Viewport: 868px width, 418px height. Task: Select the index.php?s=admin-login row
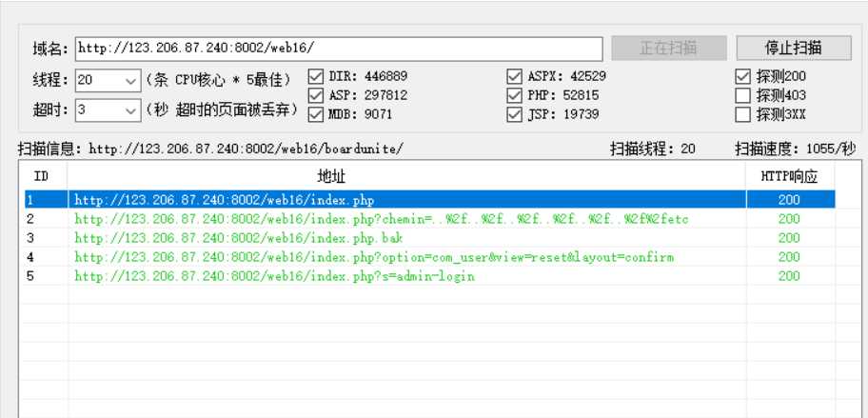click(x=429, y=276)
